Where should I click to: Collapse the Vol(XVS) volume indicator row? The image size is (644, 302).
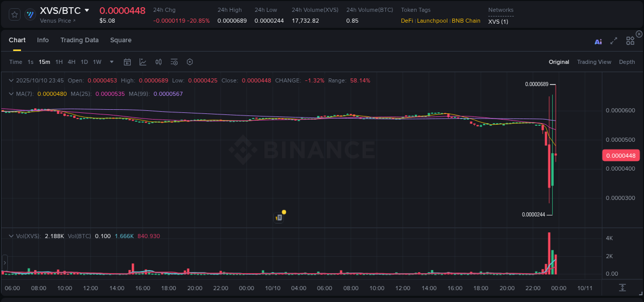(x=11, y=236)
